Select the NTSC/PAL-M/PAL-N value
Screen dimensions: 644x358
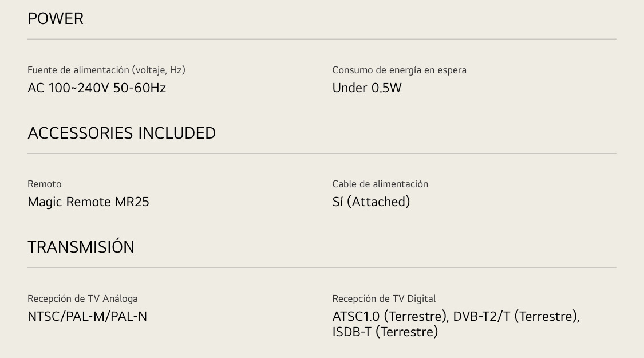[x=87, y=317]
